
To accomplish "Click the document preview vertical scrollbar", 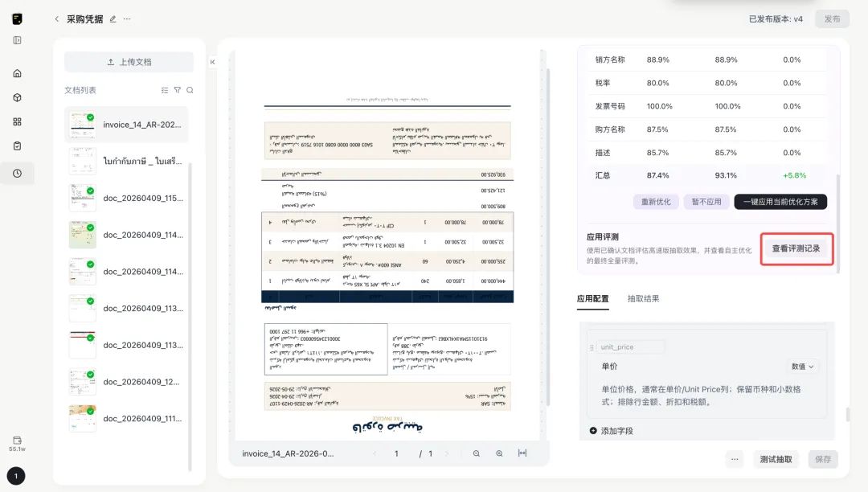I will [x=549, y=237].
